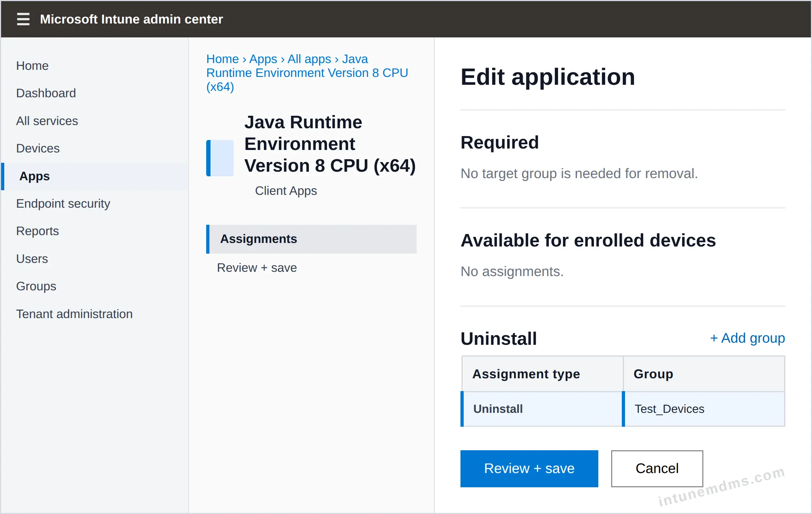Image resolution: width=812 pixels, height=514 pixels.
Task: Click the Java Runtime app icon
Action: coord(220,158)
